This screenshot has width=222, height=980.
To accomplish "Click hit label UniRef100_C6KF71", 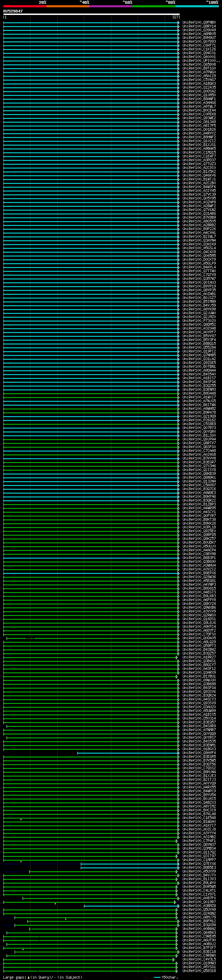I will tap(199, 45).
